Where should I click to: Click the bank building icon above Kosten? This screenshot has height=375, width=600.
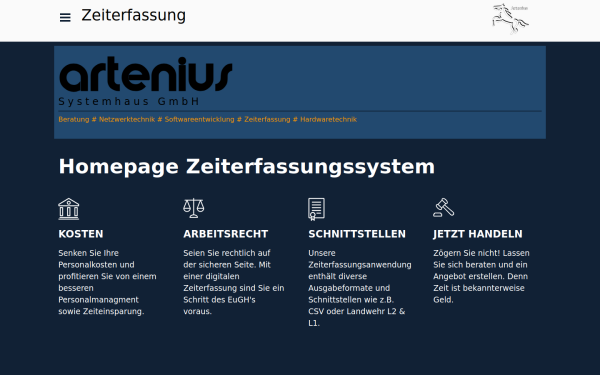[69, 209]
